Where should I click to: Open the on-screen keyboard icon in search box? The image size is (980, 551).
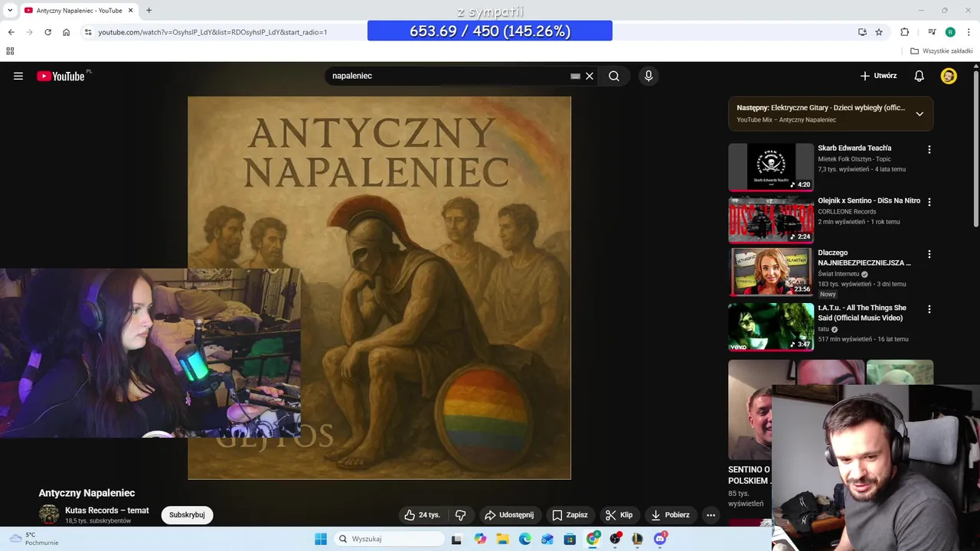pos(575,76)
